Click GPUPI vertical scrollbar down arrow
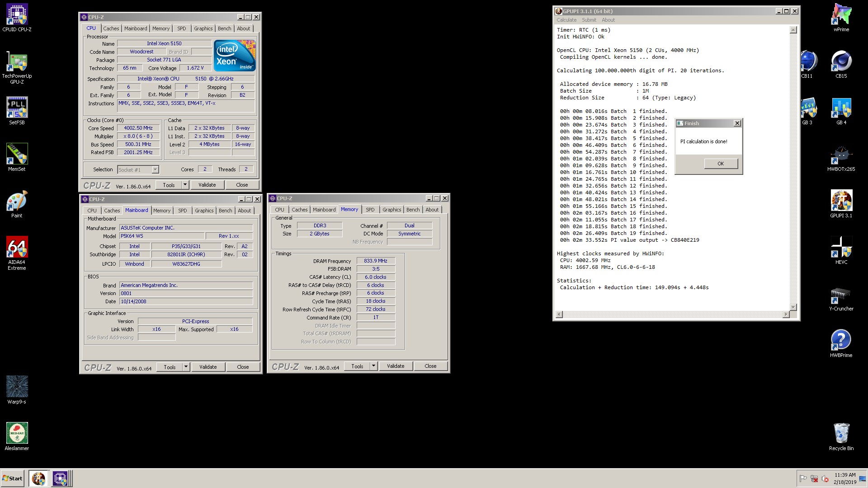 tap(793, 307)
